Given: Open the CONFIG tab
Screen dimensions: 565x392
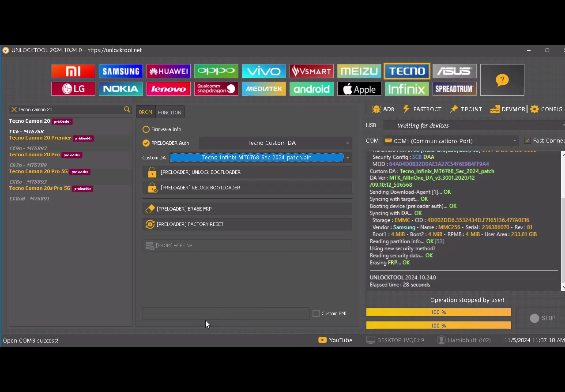Looking at the screenshot, I should click(x=546, y=109).
